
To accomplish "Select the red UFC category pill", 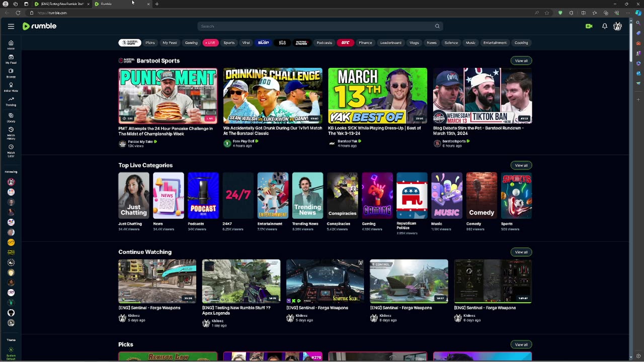I will point(345,43).
